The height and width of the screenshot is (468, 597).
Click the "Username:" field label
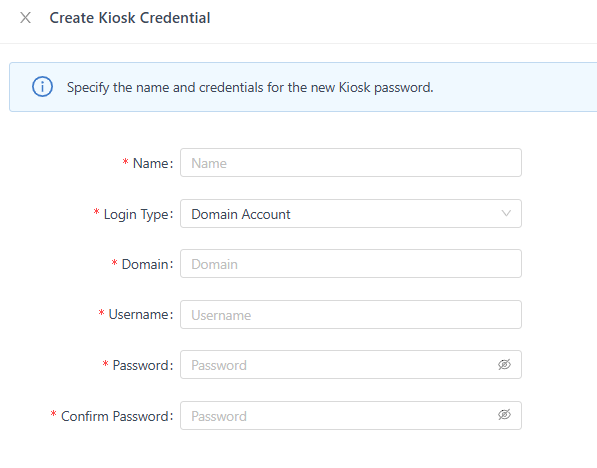pyautogui.click(x=141, y=315)
